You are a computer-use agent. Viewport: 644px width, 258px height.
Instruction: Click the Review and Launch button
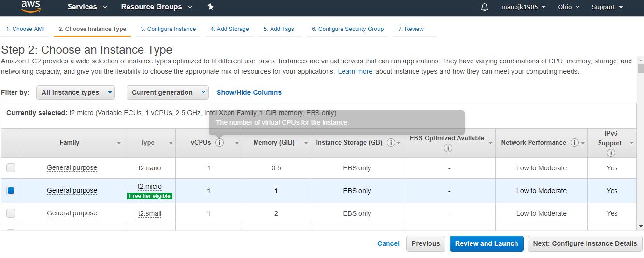(x=487, y=243)
